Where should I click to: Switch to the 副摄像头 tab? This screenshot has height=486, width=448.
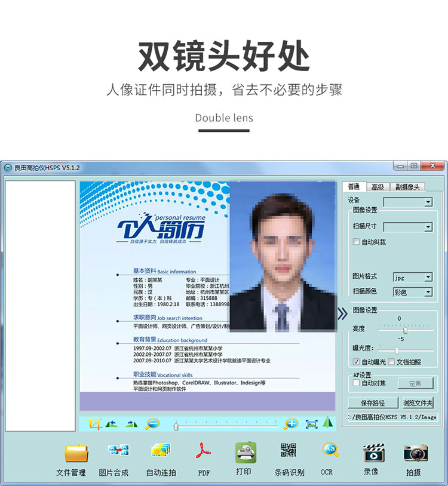pos(407,187)
